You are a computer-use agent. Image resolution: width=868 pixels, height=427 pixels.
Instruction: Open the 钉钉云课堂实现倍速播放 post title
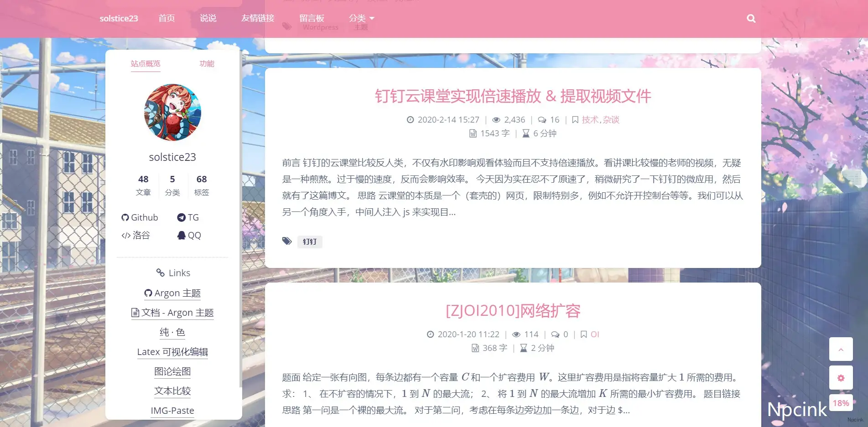point(513,96)
